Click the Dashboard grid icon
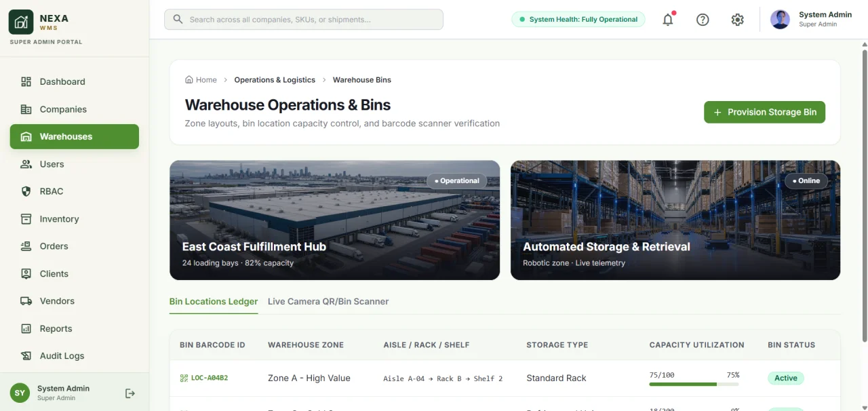This screenshot has height=411, width=868. point(26,81)
